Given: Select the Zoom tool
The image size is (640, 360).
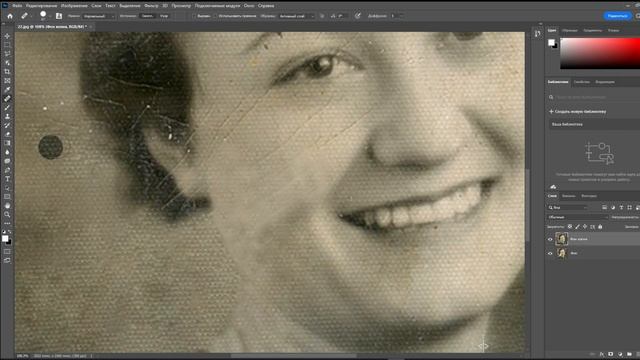Looking at the screenshot, I should tap(7, 215).
